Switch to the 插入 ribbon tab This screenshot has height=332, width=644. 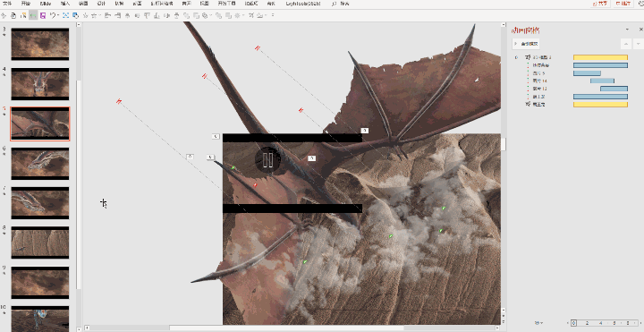coord(65,4)
